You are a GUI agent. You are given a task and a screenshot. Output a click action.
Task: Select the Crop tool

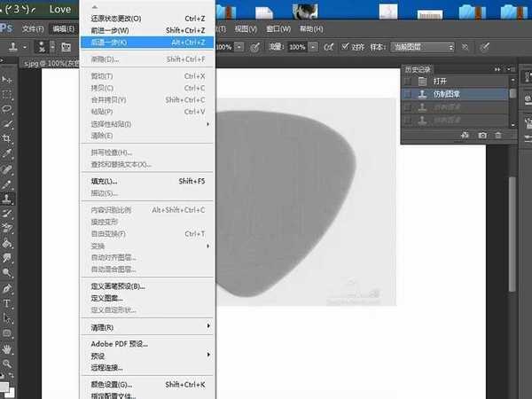[x=6, y=138]
